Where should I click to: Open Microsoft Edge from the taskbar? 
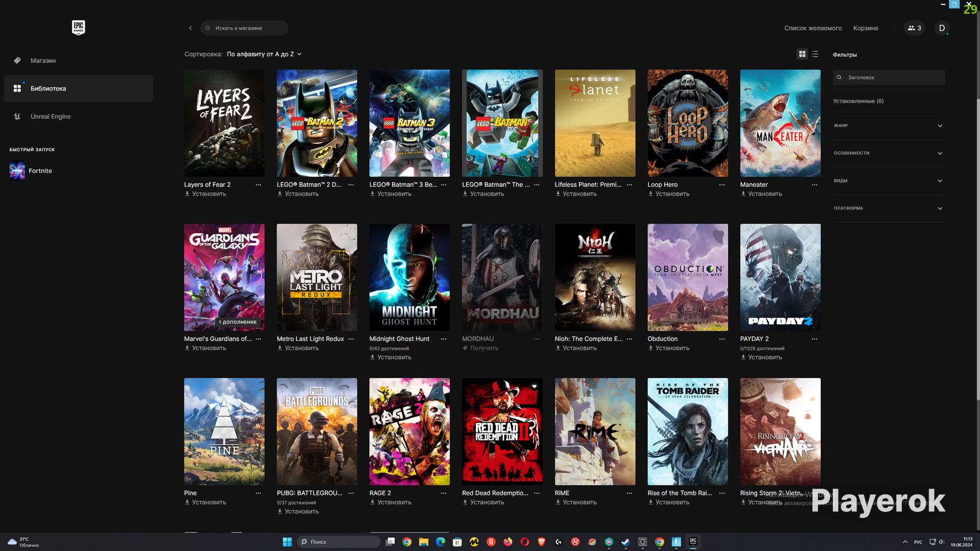coord(440,542)
